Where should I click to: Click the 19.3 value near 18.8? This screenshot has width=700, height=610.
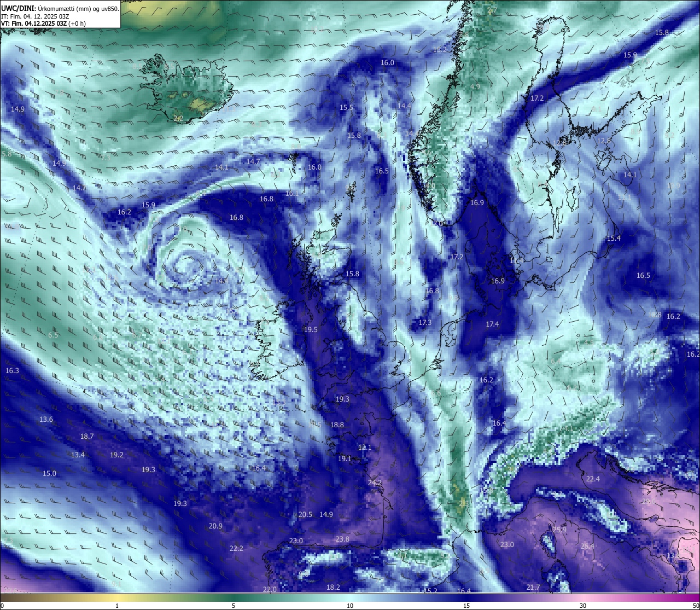pos(342,399)
